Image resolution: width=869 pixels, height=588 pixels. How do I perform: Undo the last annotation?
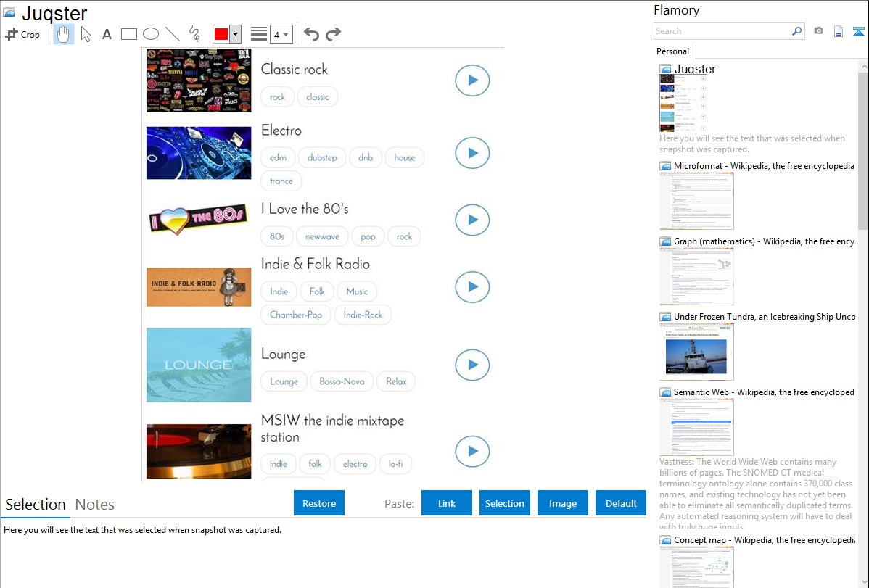point(311,34)
